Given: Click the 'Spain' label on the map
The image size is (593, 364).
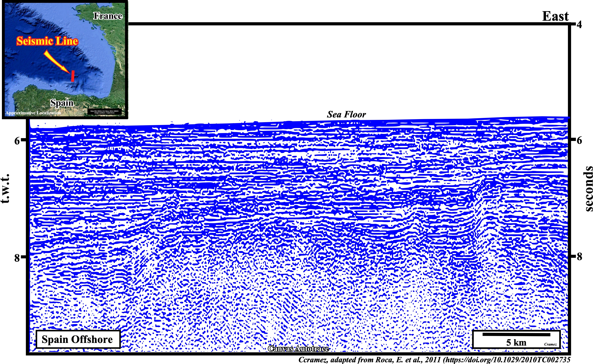Looking at the screenshot, I should [x=62, y=103].
